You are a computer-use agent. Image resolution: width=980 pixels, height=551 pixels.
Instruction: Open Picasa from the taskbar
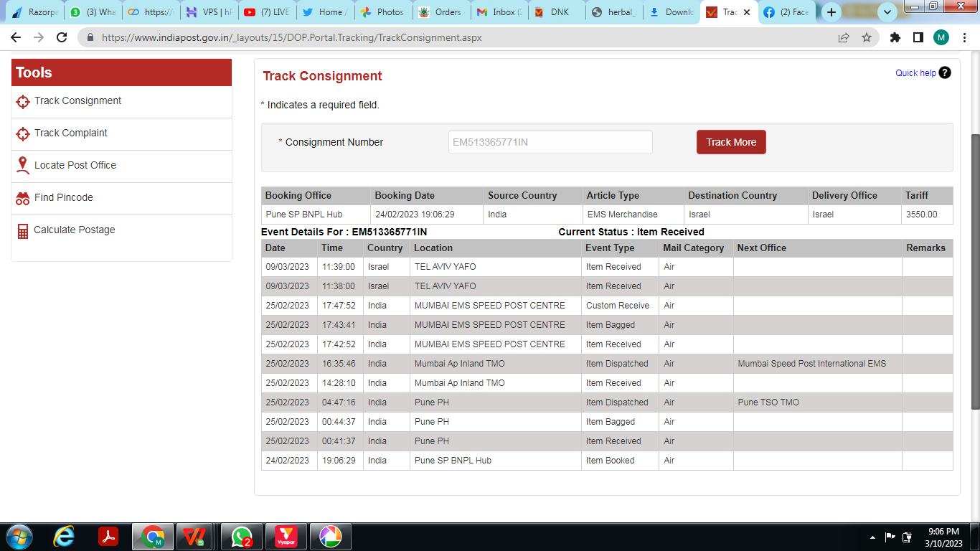pyautogui.click(x=330, y=536)
